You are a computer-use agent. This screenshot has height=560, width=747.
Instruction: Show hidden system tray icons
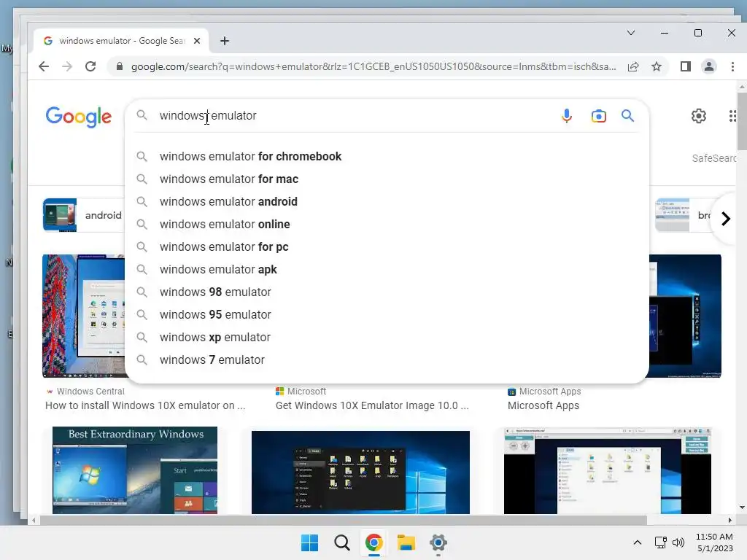638,542
